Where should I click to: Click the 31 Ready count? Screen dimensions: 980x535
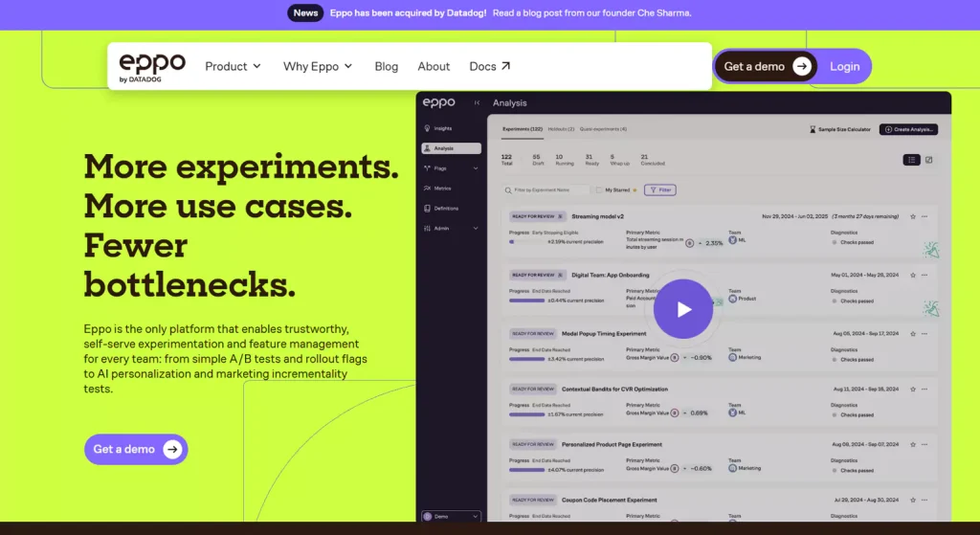point(591,160)
